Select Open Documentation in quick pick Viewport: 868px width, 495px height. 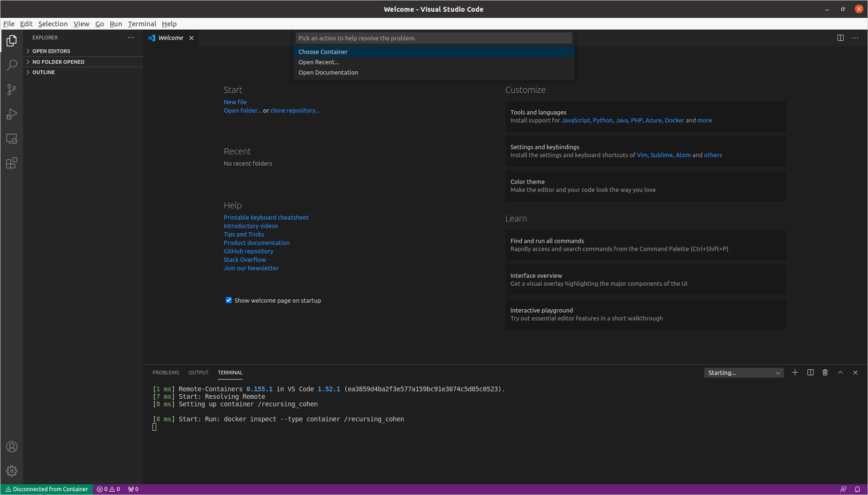pyautogui.click(x=434, y=73)
